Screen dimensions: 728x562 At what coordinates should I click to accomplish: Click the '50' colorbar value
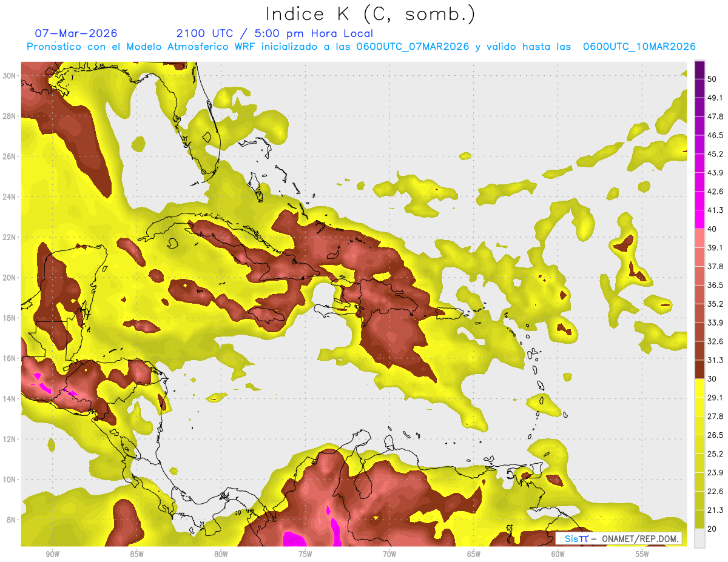(712, 79)
